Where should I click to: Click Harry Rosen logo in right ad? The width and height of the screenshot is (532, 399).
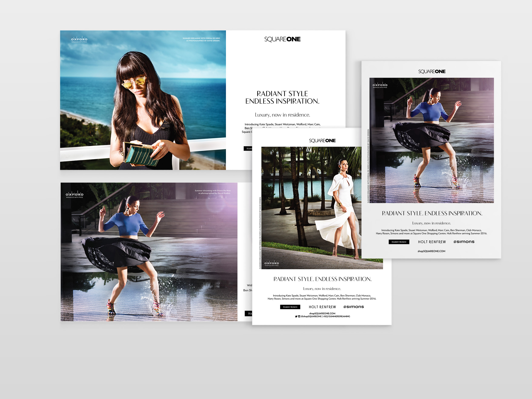399,242
